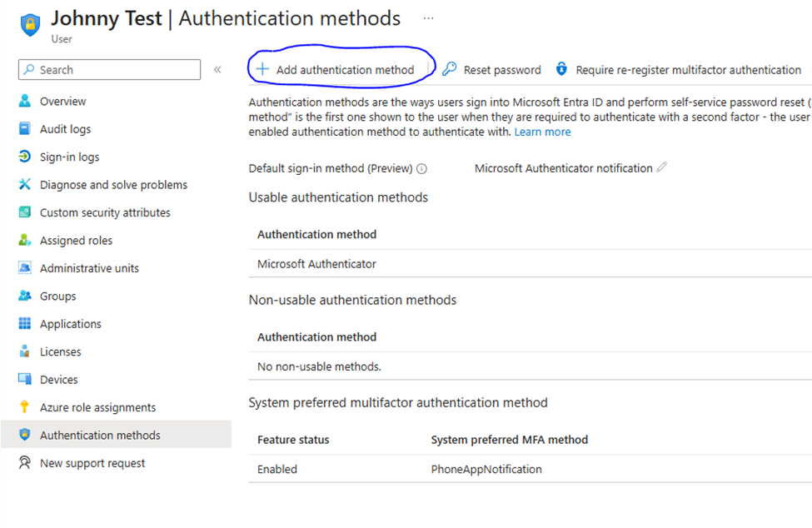Click the Assigned roles icon
Image resolution: width=812 pixels, height=528 pixels.
(x=24, y=241)
